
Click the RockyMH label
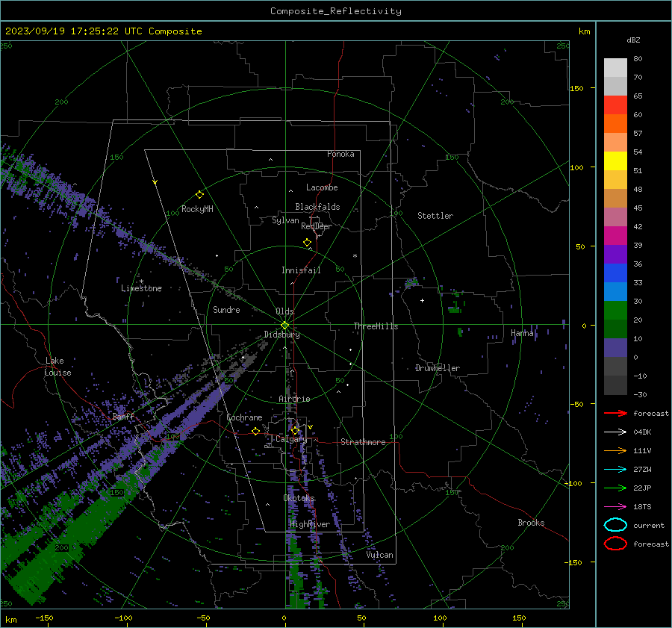pos(197,209)
